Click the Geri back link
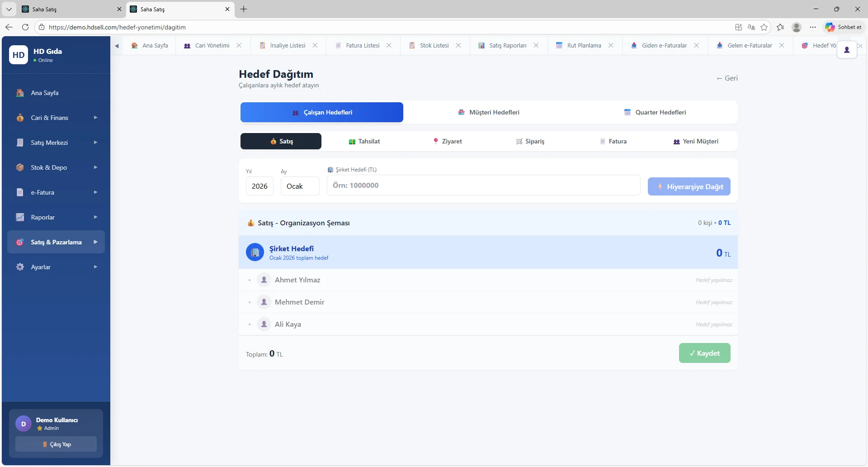 point(726,78)
